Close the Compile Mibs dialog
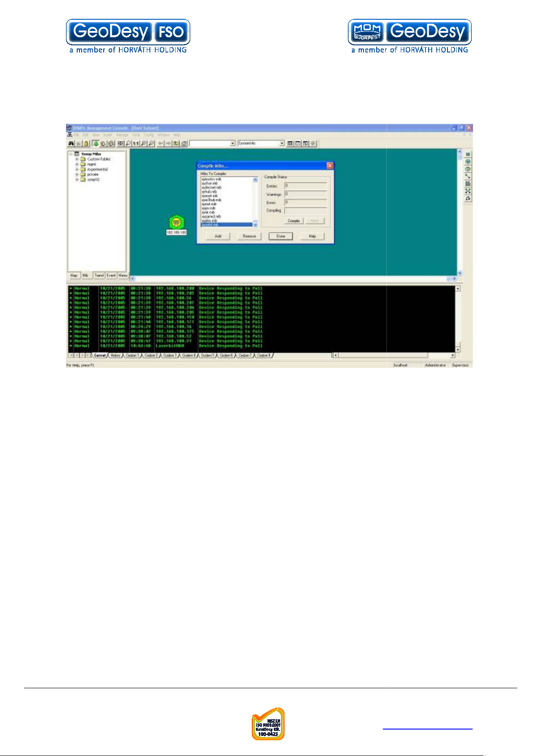 click(330, 166)
